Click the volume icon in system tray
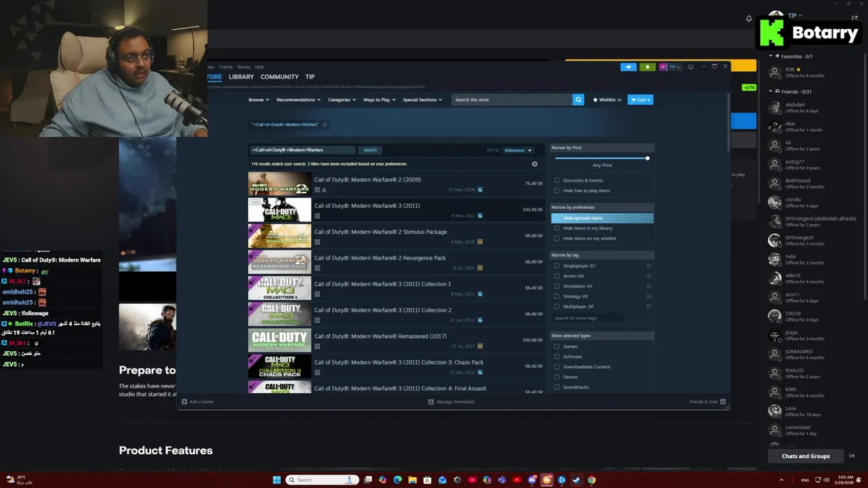Viewport: 868px width, 488px height. point(826,480)
